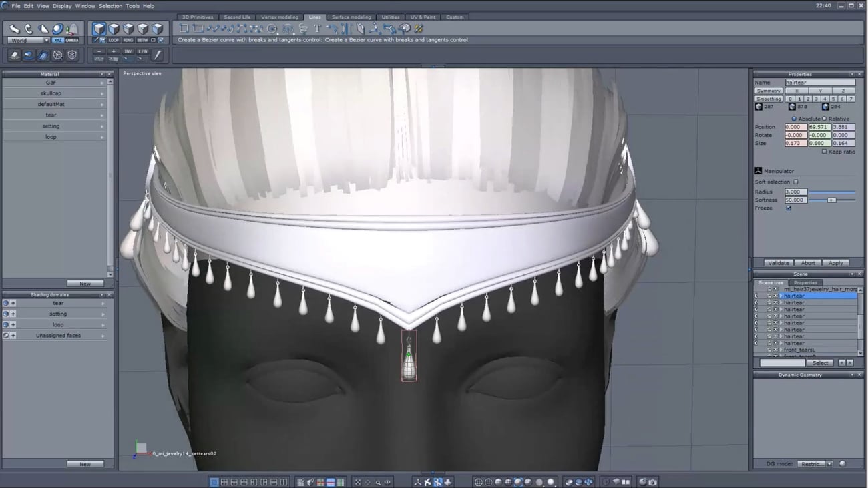Select the universal manipulator tool icon
Screen dimensions: 868x488
[x=57, y=29]
